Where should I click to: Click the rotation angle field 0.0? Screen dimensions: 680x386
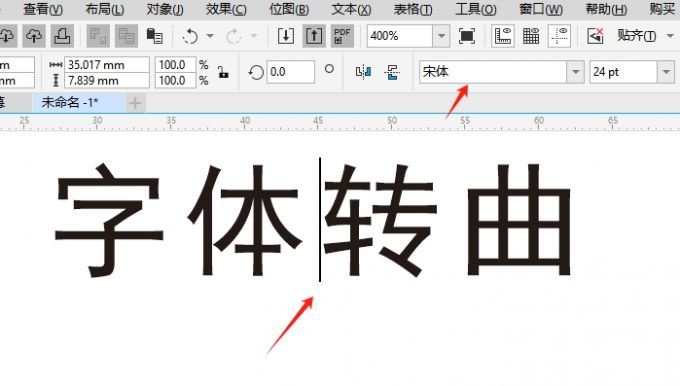click(x=290, y=72)
